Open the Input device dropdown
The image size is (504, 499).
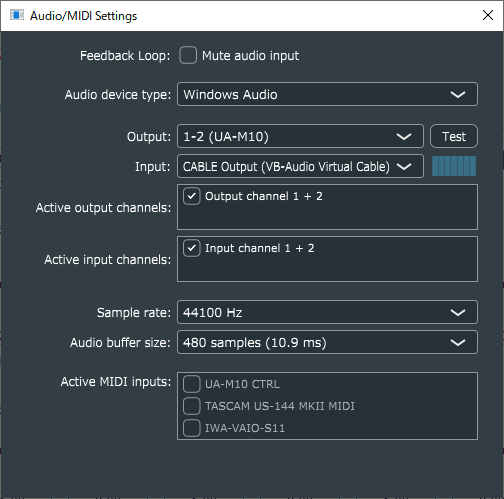coord(300,166)
